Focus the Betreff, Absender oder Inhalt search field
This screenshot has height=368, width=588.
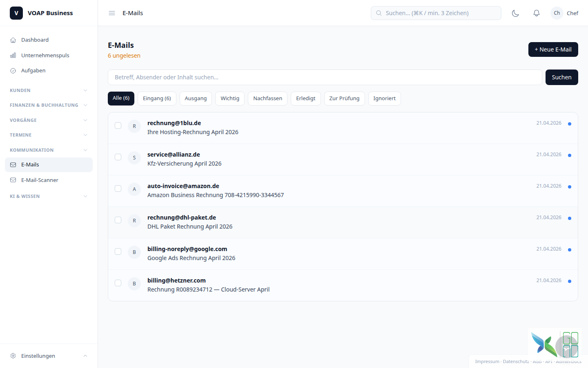325,77
